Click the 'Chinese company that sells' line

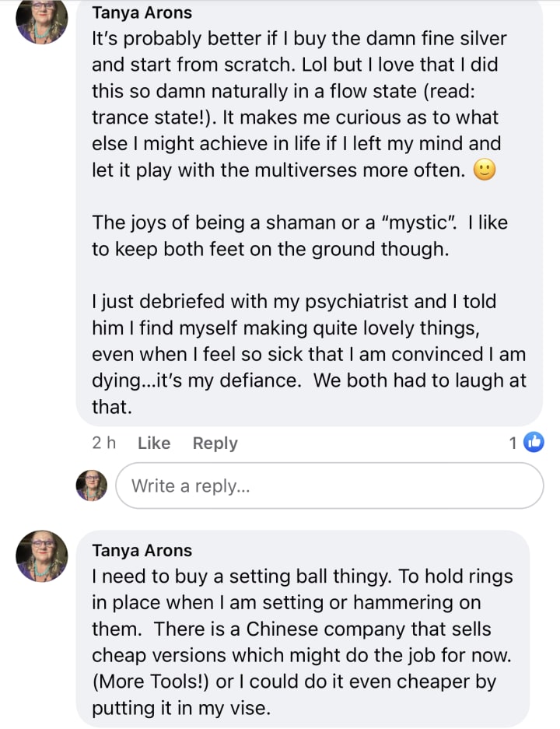coord(292,629)
